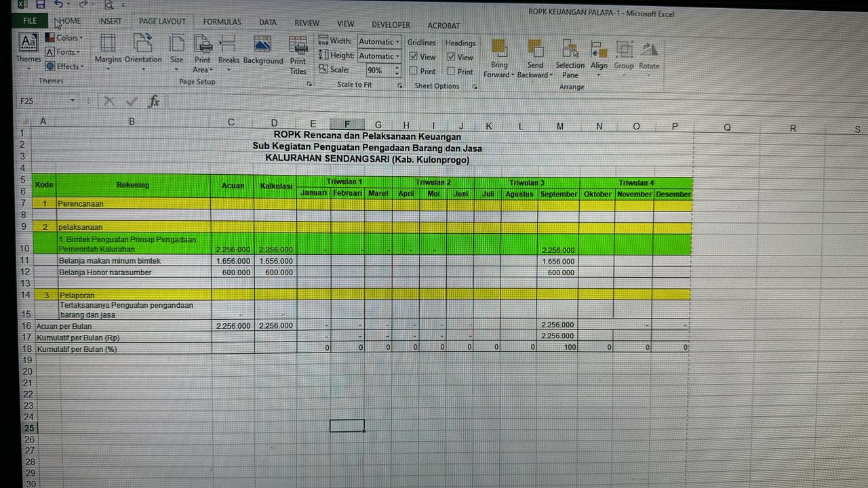Enable Gridlines Print checkbox
This screenshot has width=868, height=488.
[414, 71]
